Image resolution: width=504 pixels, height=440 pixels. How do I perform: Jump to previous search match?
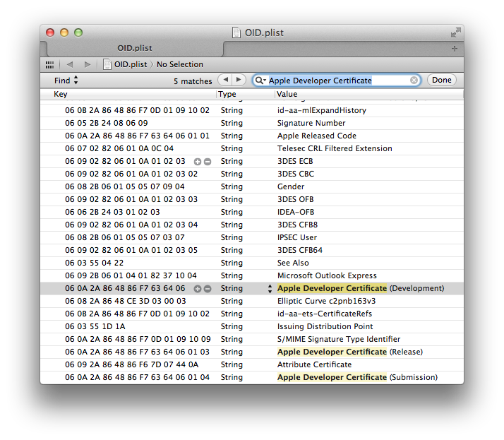click(224, 80)
